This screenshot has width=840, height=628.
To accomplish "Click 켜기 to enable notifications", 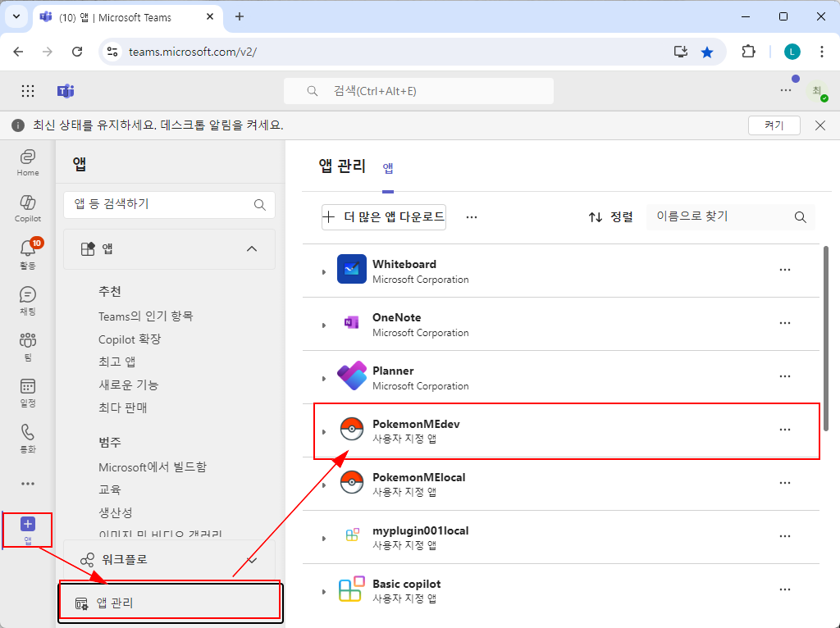I will pos(774,125).
